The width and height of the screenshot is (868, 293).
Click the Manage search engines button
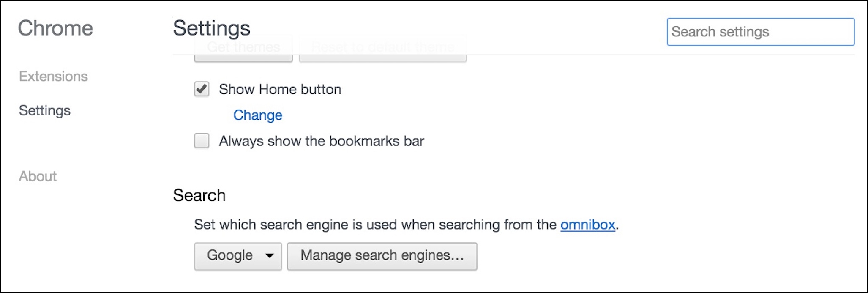(382, 256)
